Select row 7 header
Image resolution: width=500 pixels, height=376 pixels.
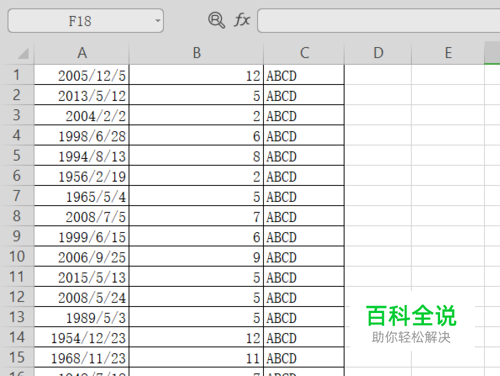pyautogui.click(x=17, y=196)
